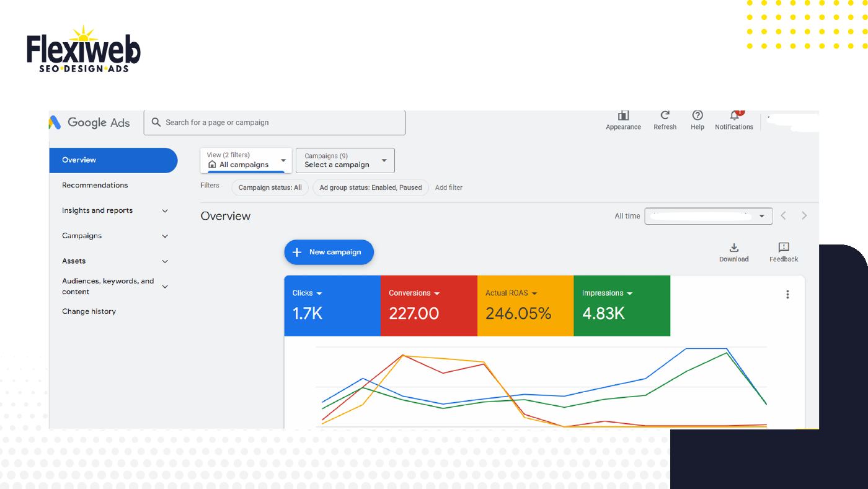Open the Notifications bell
The image size is (868, 489).
point(735,115)
